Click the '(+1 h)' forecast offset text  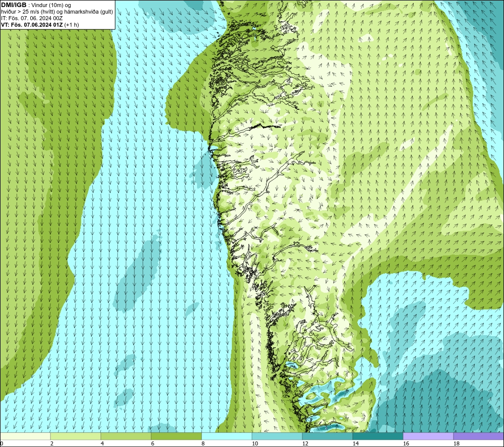tap(72, 24)
